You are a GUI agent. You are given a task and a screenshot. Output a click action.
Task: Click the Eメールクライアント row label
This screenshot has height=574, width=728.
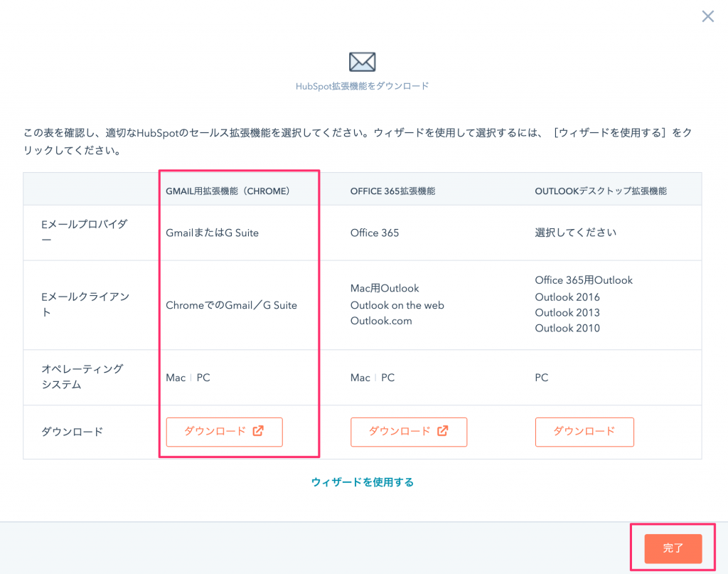(85, 304)
